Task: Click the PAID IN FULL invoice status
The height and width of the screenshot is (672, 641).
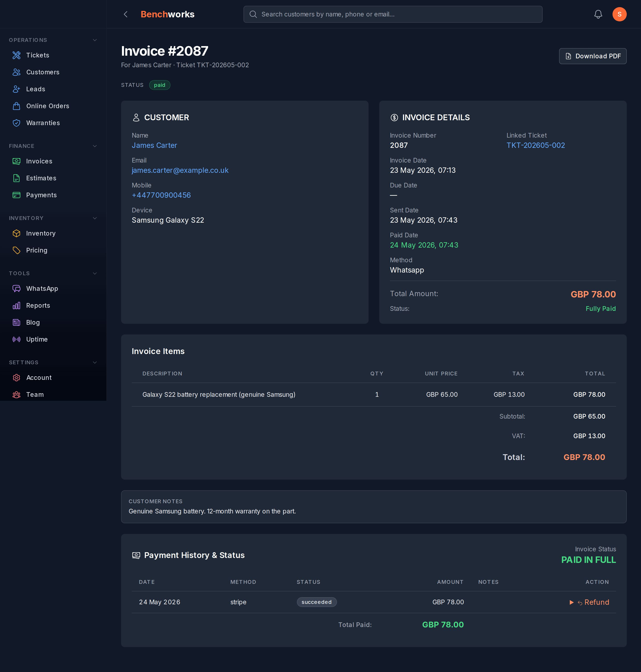Action: click(588, 560)
